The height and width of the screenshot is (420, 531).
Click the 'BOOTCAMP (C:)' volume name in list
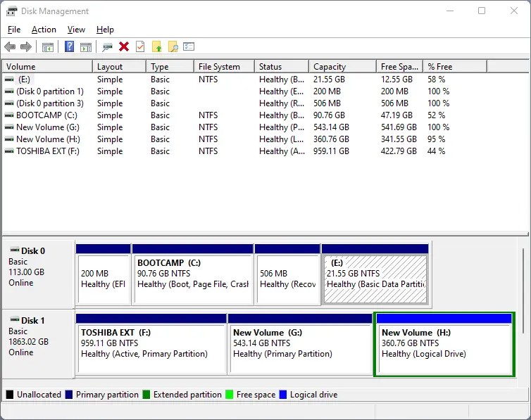[46, 115]
